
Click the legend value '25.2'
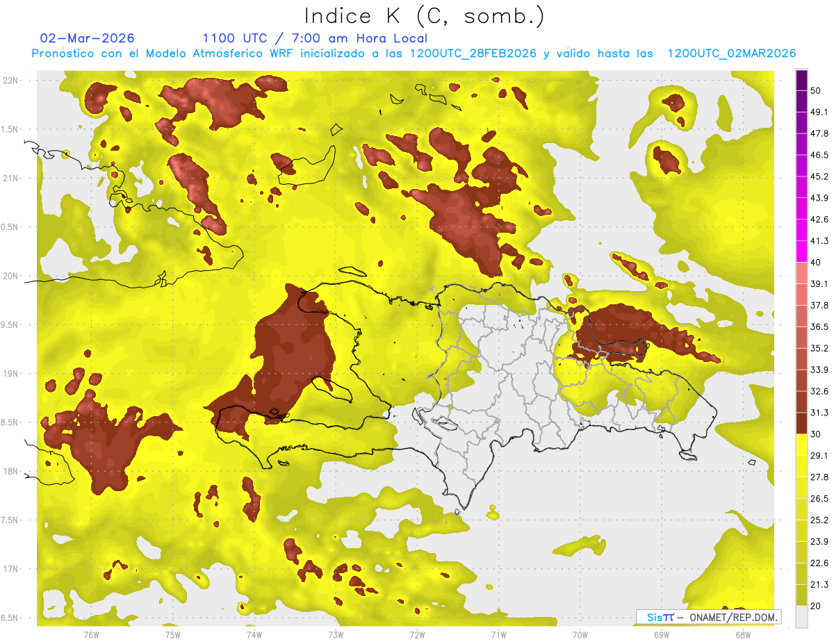pyautogui.click(x=819, y=520)
